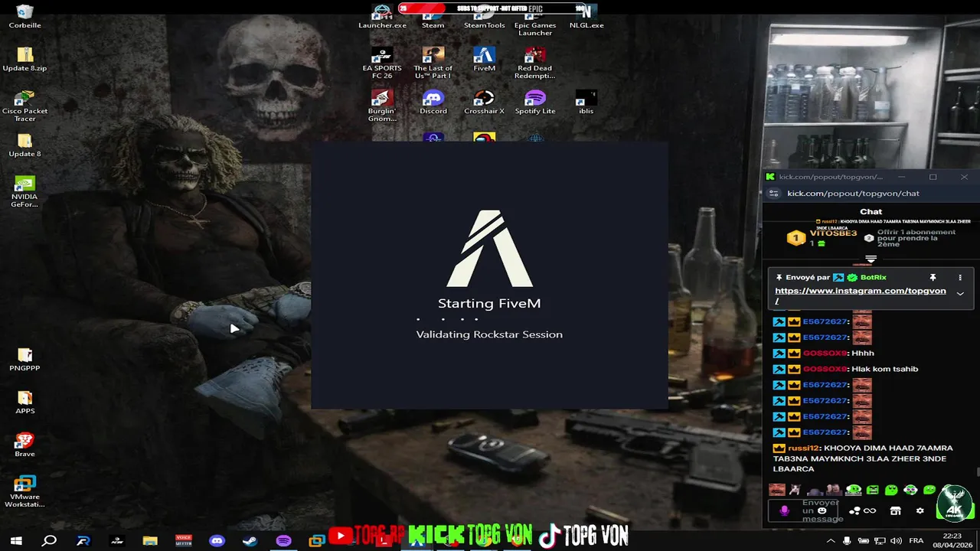Open the Corbeille recycle bin icon
980x551 pixels.
(24, 16)
